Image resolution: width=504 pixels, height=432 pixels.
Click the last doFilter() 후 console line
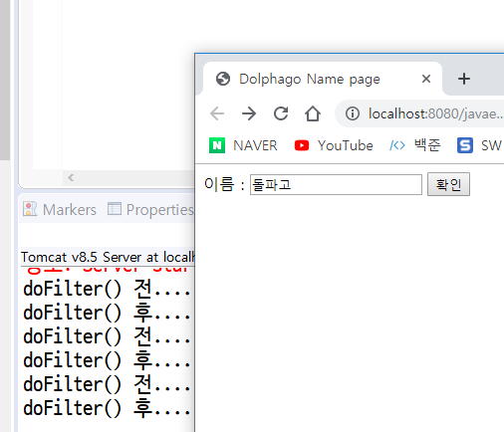107,408
